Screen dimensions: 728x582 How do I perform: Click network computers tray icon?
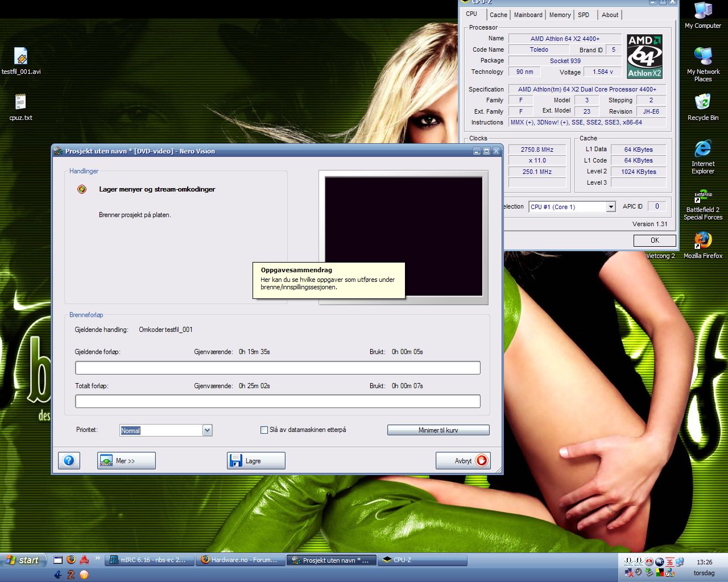click(x=680, y=562)
